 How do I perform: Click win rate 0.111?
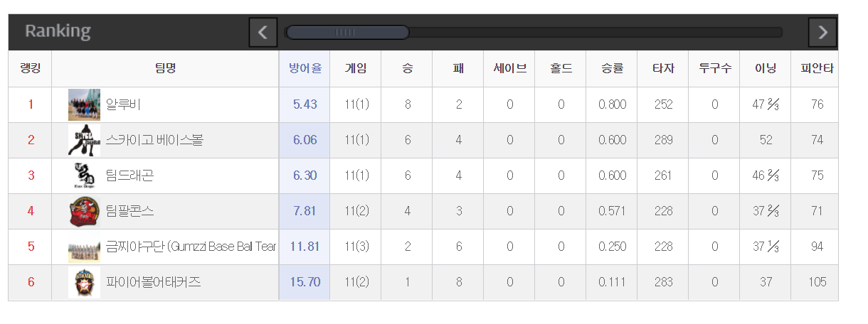point(612,282)
